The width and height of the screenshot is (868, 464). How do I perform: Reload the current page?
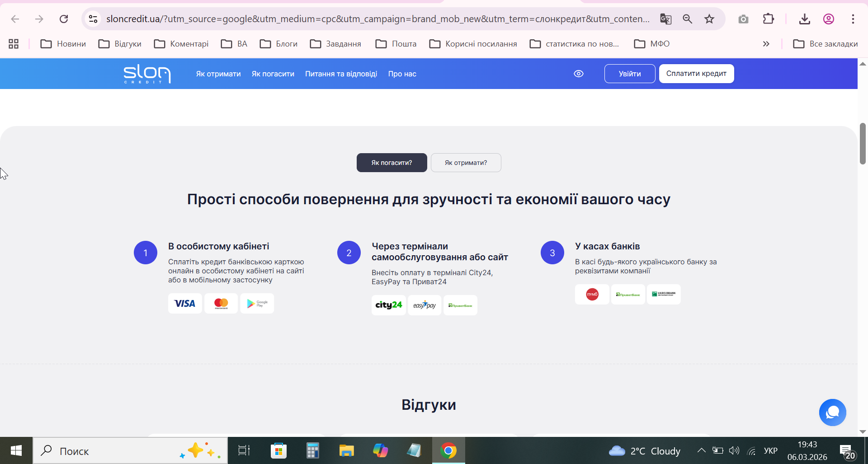tap(64, 19)
